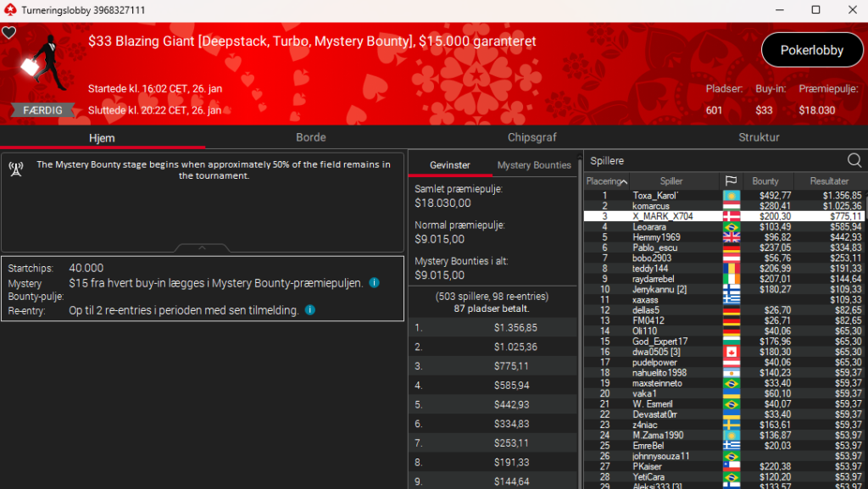Click info icon beside Re-entry description
Screen dimensions: 868x489
click(309, 310)
